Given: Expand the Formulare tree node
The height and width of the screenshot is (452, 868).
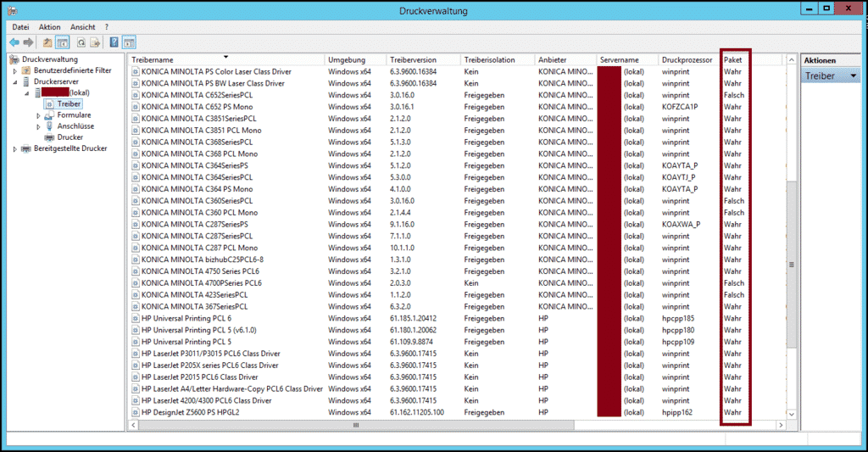Looking at the screenshot, I should click(38, 116).
